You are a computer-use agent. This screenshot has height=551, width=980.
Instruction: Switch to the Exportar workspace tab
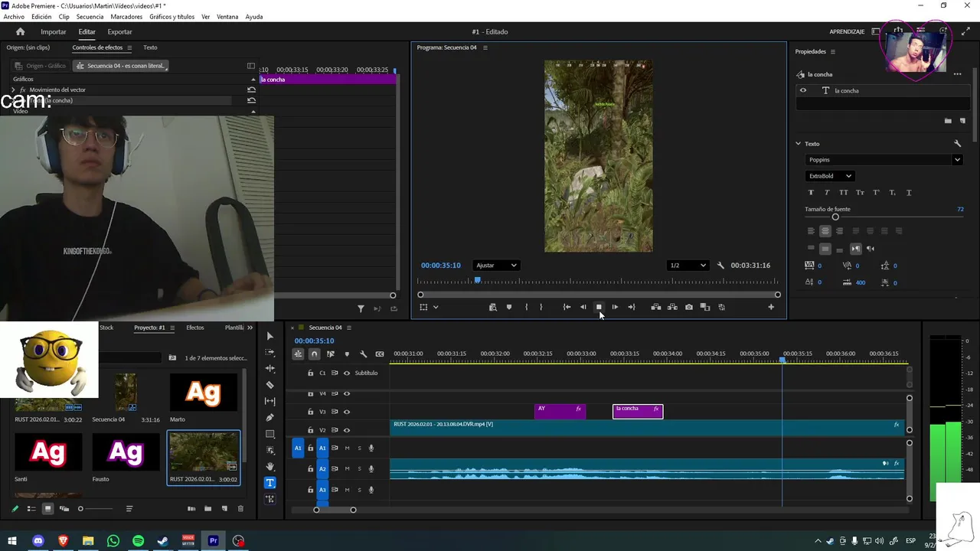coord(119,31)
